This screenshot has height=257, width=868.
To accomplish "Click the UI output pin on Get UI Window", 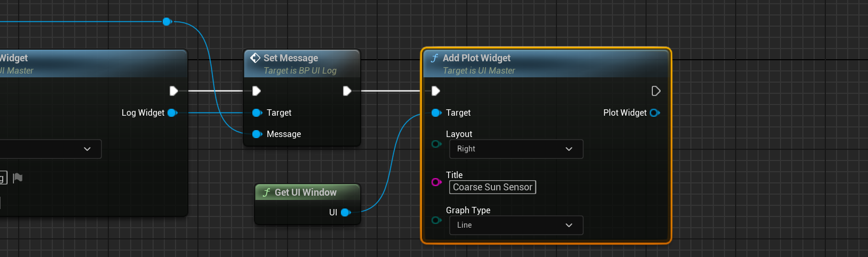I will pos(345,212).
